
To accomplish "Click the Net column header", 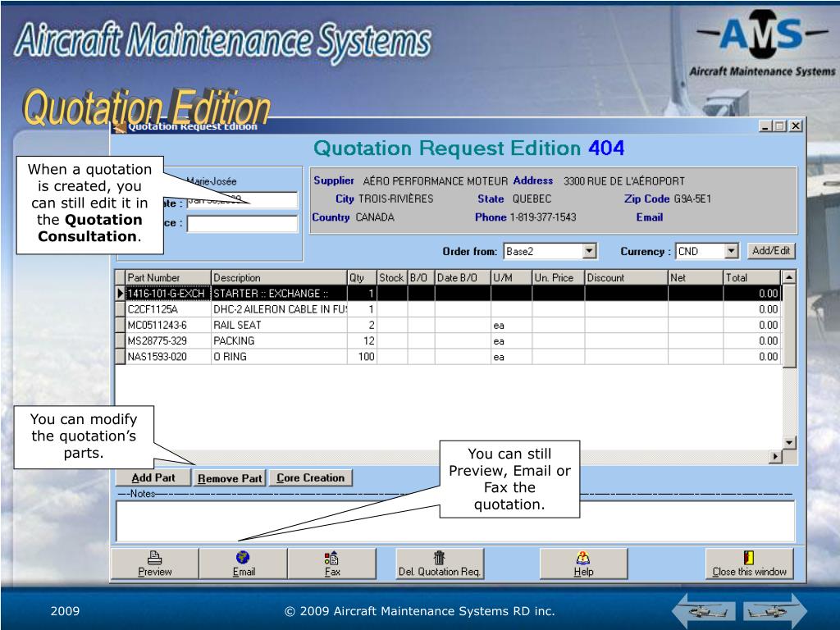I will 696,277.
